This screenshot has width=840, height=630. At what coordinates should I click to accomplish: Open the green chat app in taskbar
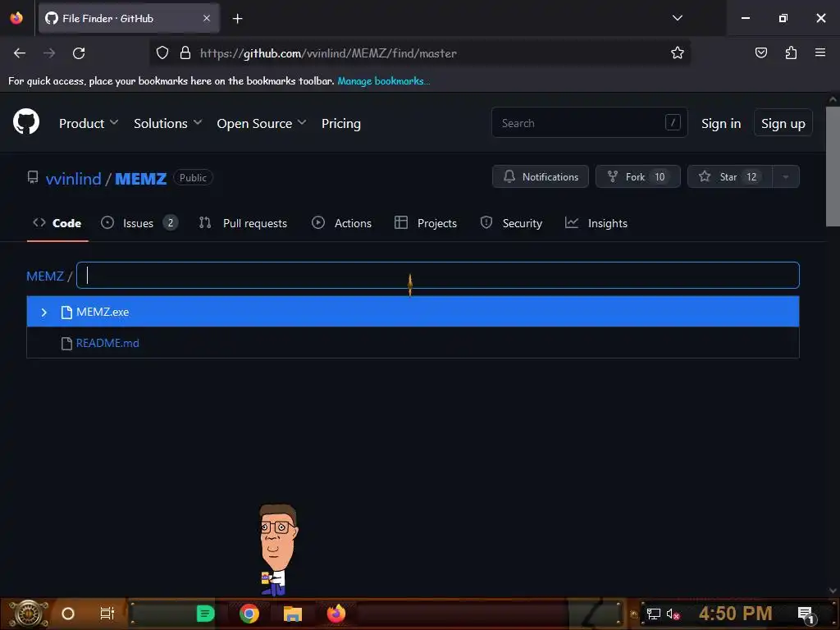click(205, 614)
